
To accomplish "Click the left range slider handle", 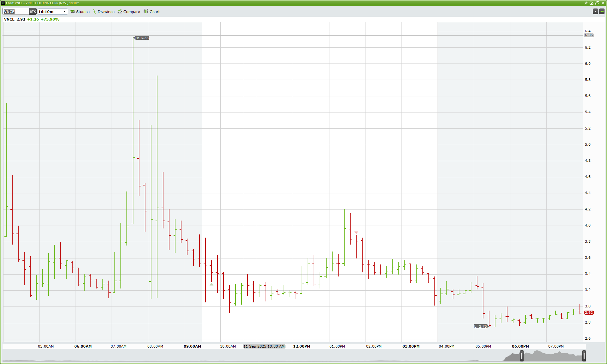I will [522, 356].
